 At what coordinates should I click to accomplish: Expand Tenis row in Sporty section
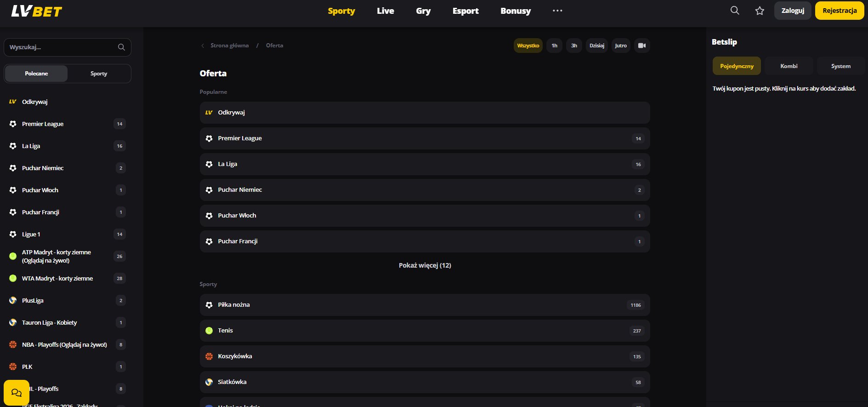coord(425,331)
